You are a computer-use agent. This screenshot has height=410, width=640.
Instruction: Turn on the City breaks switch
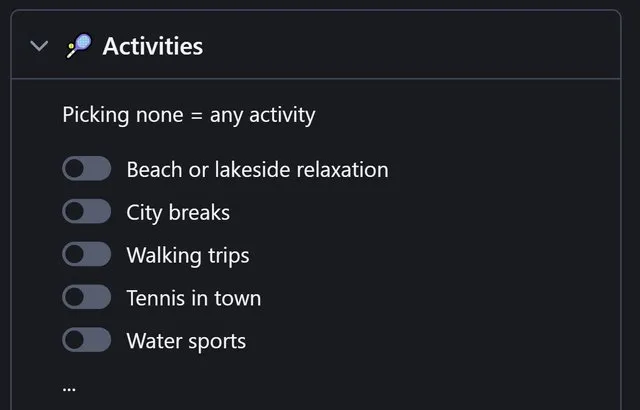pos(87,211)
